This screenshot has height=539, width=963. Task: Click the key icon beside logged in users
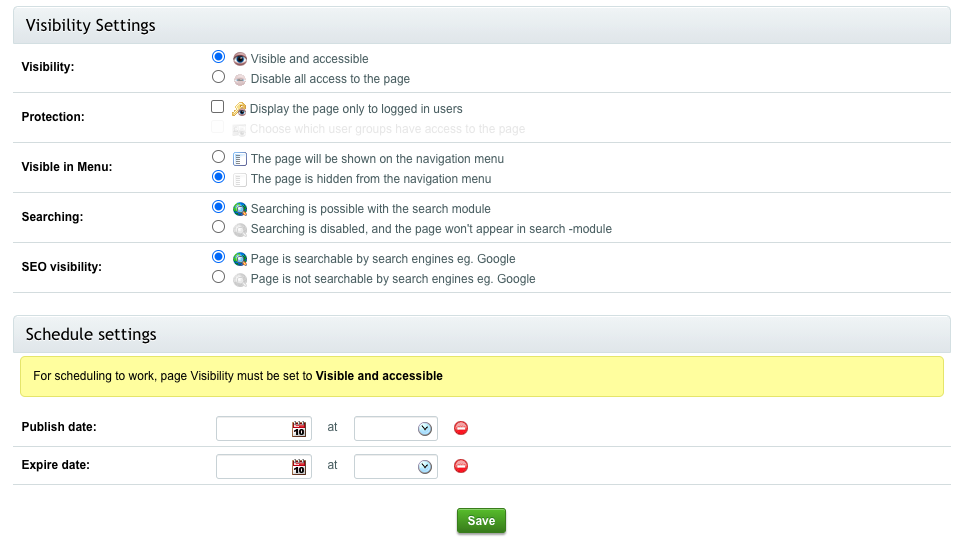[239, 109]
